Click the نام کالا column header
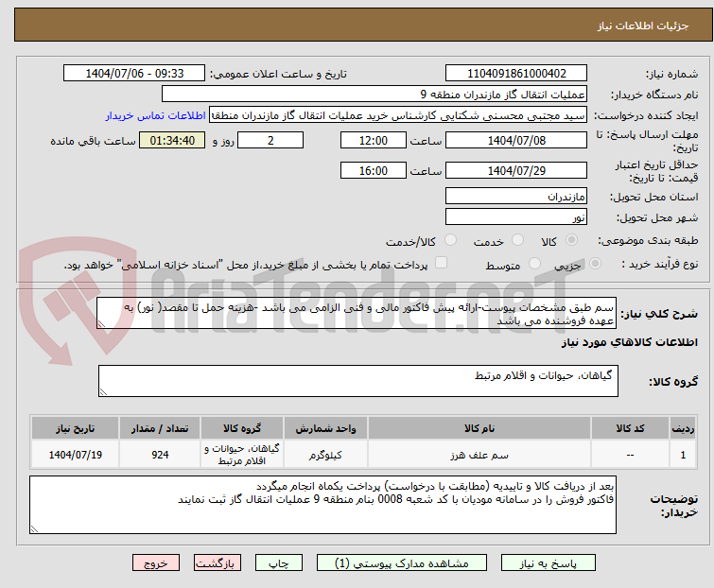This screenshot has height=588, width=714. point(479,428)
